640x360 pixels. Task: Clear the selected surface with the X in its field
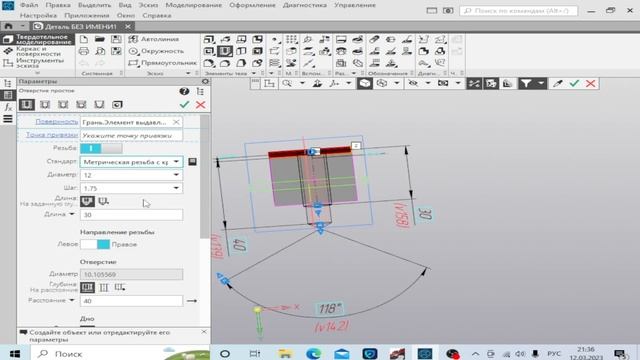(x=176, y=122)
